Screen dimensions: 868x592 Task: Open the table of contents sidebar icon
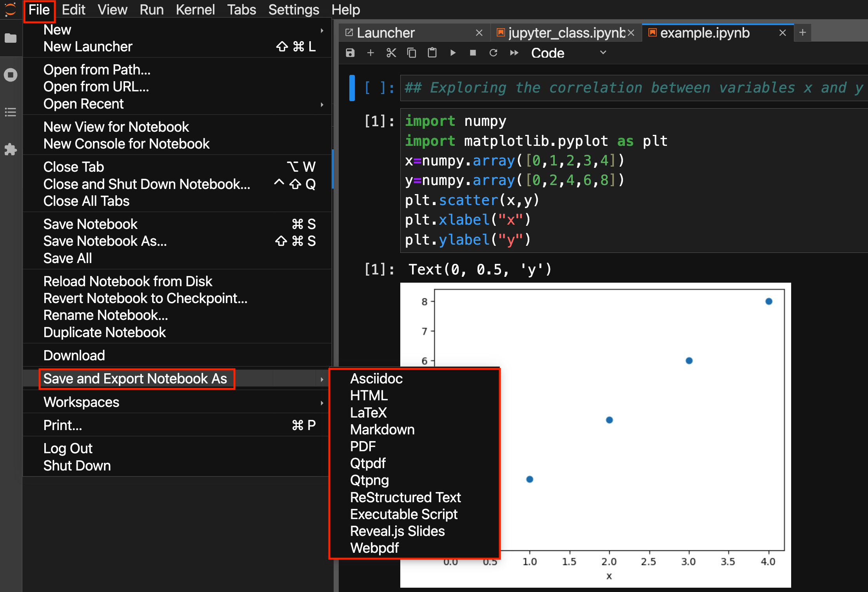(11, 113)
